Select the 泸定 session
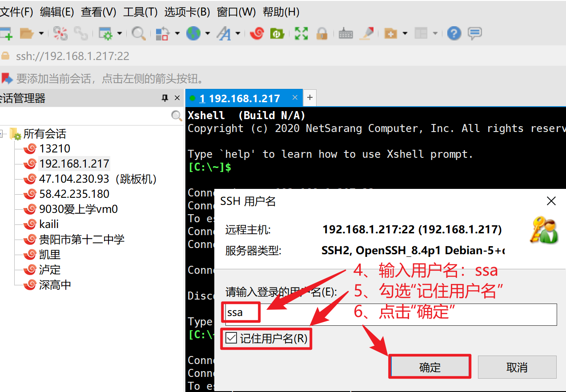 tap(50, 269)
